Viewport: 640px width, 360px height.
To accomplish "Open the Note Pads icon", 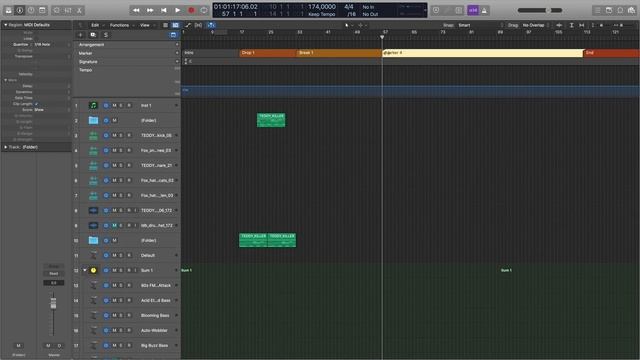I will [x=609, y=10].
